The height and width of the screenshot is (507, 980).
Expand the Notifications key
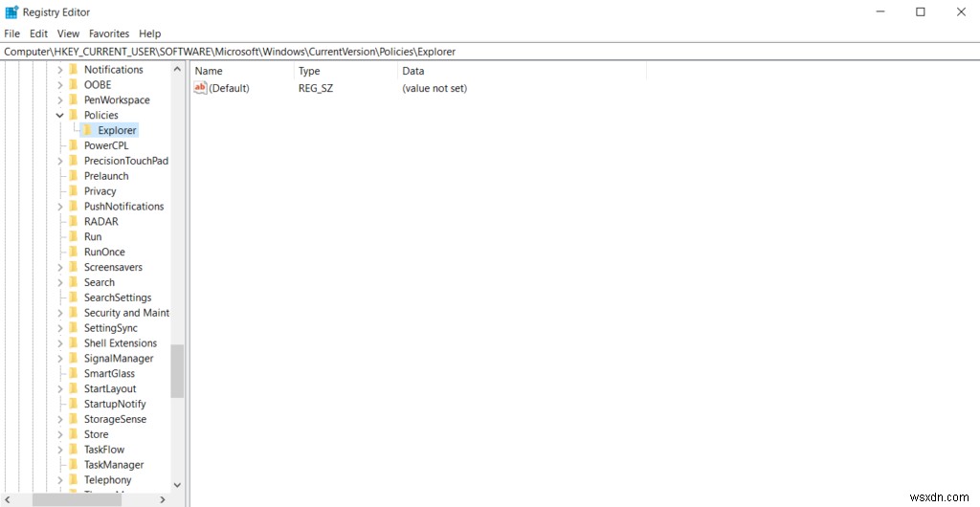click(60, 70)
